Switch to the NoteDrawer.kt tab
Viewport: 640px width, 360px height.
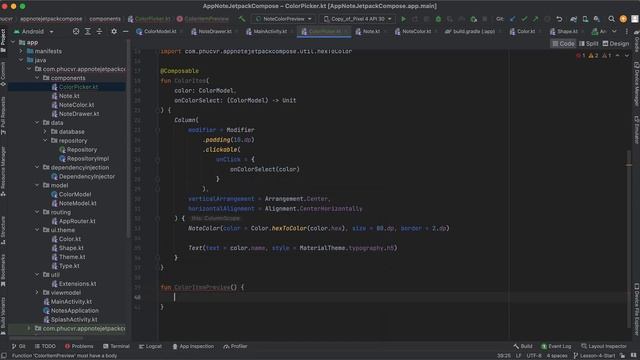click(x=211, y=31)
